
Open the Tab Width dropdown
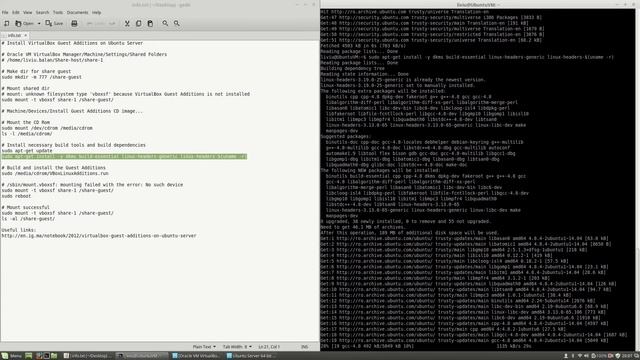(237, 347)
